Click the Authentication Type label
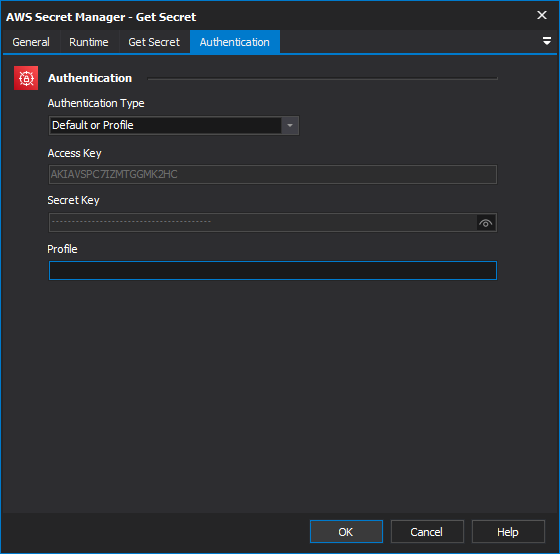 click(96, 103)
